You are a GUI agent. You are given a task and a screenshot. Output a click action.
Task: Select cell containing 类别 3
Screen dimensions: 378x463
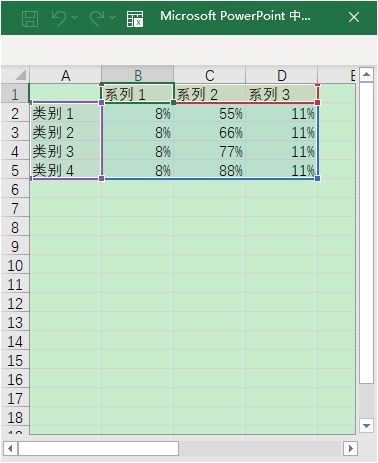(x=66, y=151)
